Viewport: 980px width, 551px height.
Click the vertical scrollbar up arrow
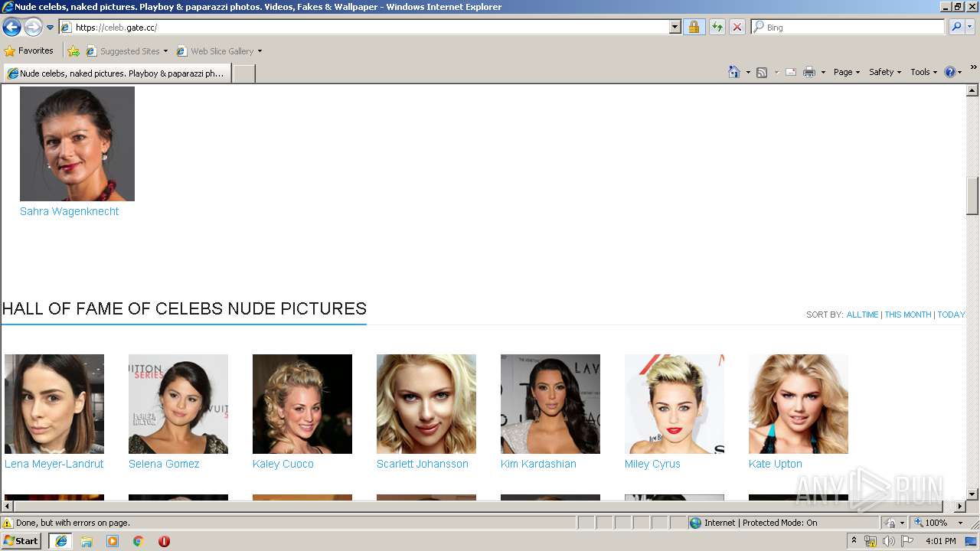(x=972, y=90)
